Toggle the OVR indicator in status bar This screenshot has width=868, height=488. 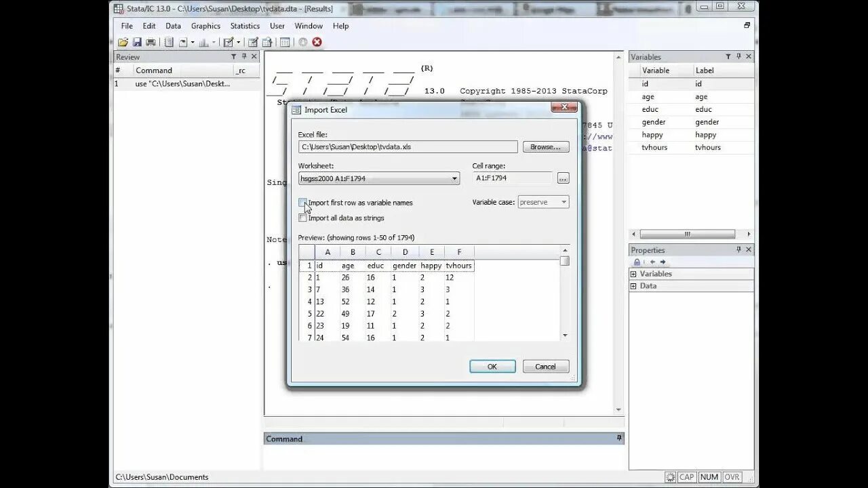point(732,477)
